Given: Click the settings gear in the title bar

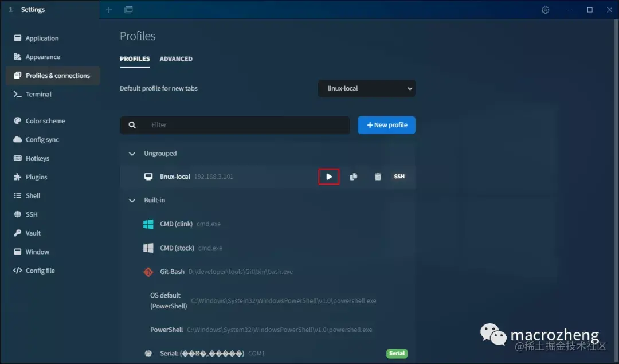Looking at the screenshot, I should 545,10.
